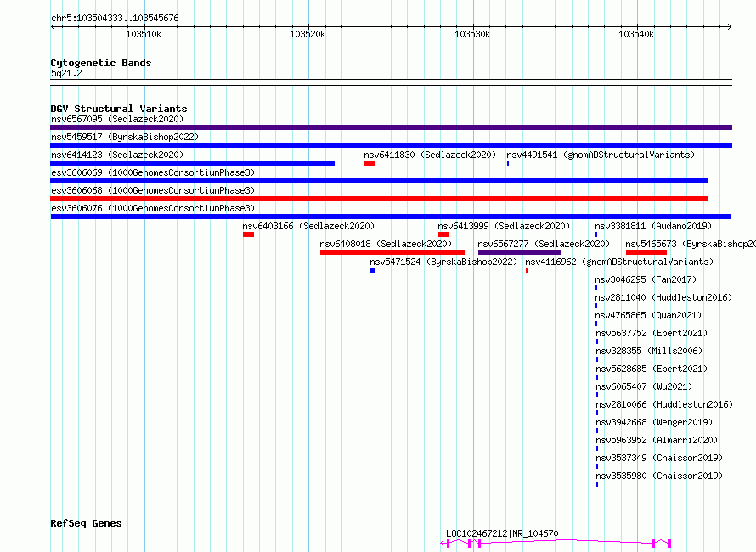Click the right arrow of the ruler

[x=729, y=27]
